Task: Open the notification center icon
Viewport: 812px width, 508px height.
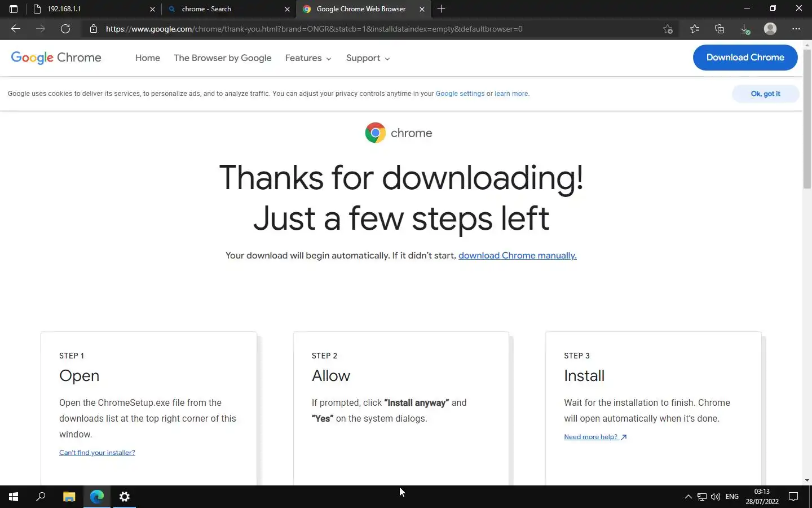Action: [x=793, y=497]
